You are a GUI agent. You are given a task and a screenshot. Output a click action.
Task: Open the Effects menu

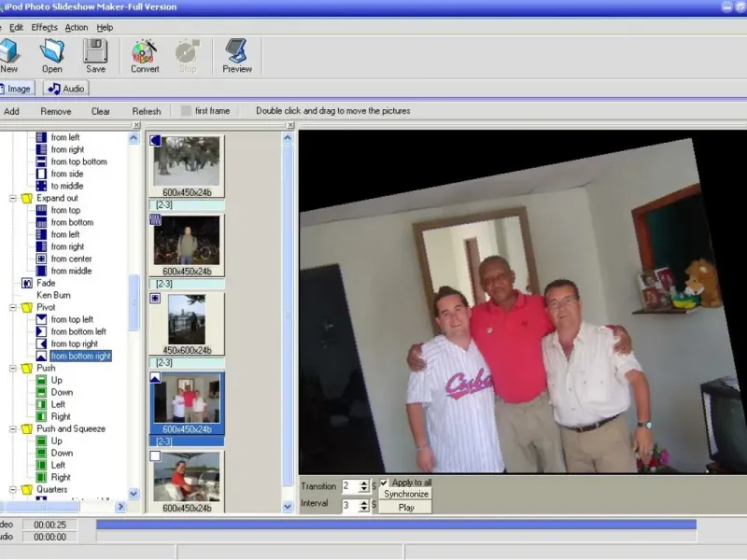(x=44, y=28)
